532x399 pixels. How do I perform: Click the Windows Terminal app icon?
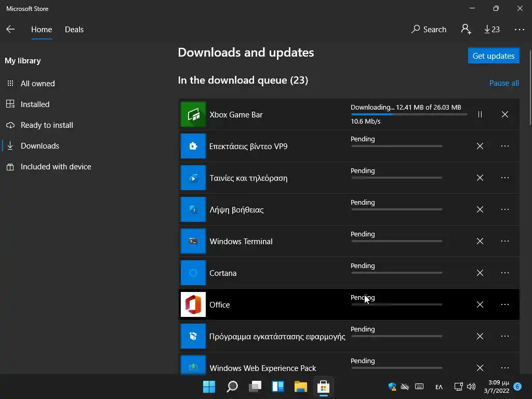(193, 241)
